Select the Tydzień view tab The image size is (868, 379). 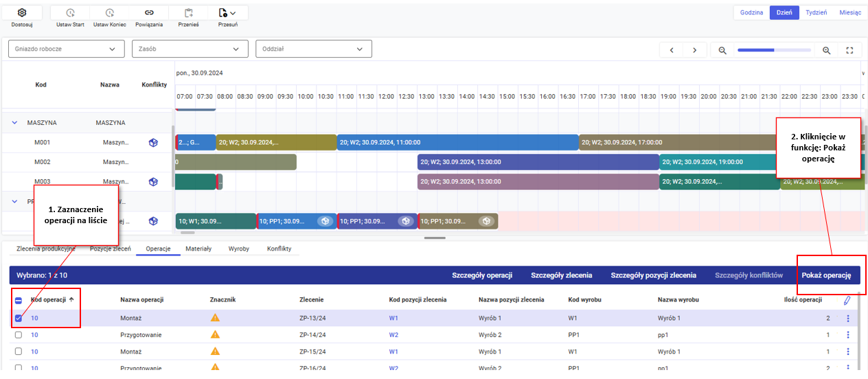(816, 12)
